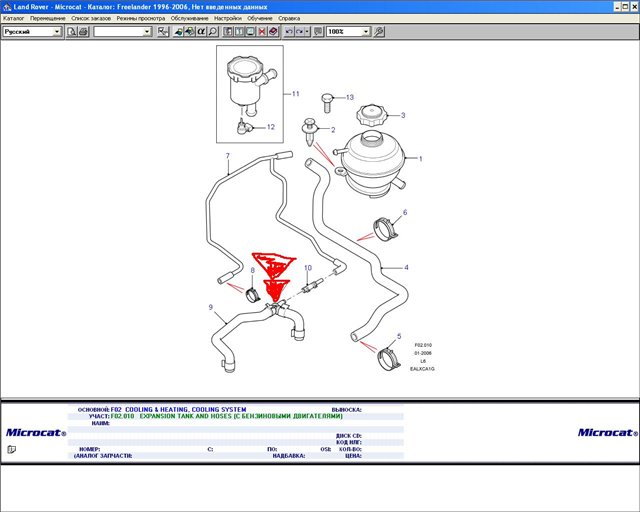Select callout 9 lower hose

[211, 307]
